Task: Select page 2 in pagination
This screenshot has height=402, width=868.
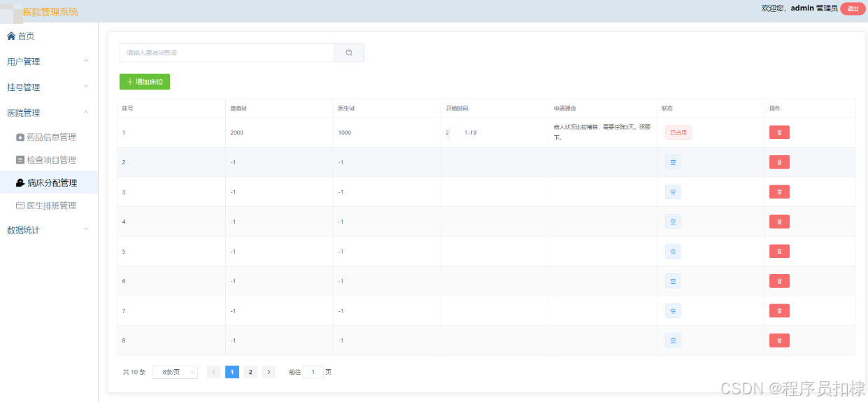Action: 250,372
